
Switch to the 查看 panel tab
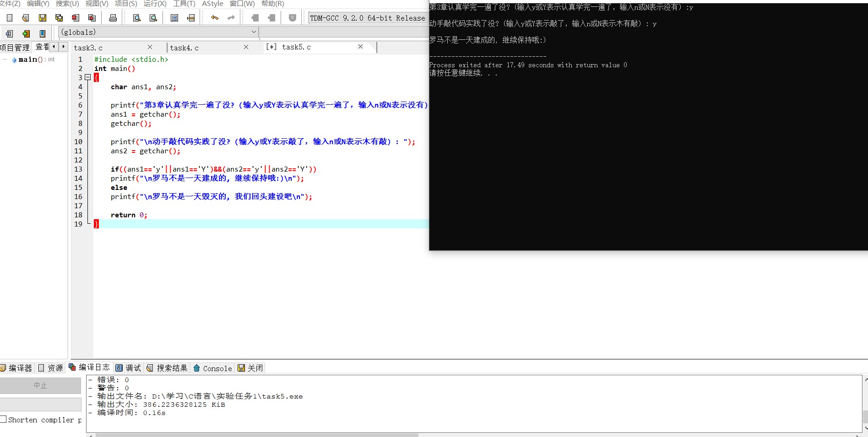pos(42,47)
